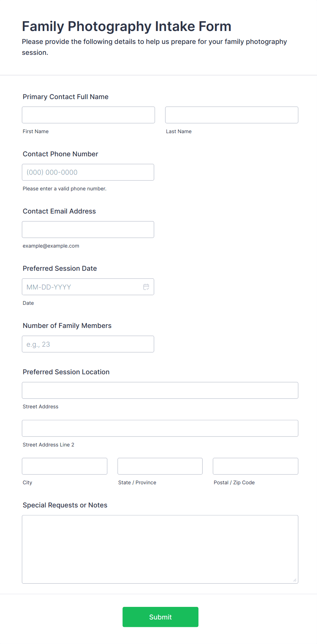Click the Street Address Line 2 field

(160, 428)
